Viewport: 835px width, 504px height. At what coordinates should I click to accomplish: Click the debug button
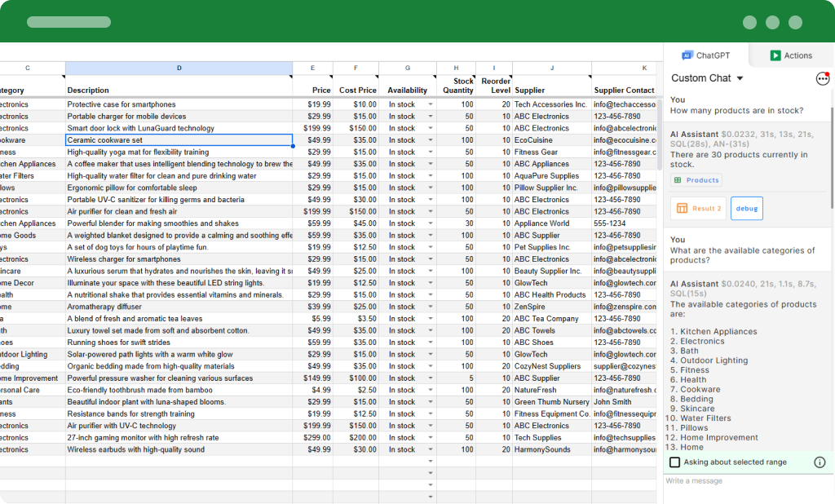tap(746, 209)
